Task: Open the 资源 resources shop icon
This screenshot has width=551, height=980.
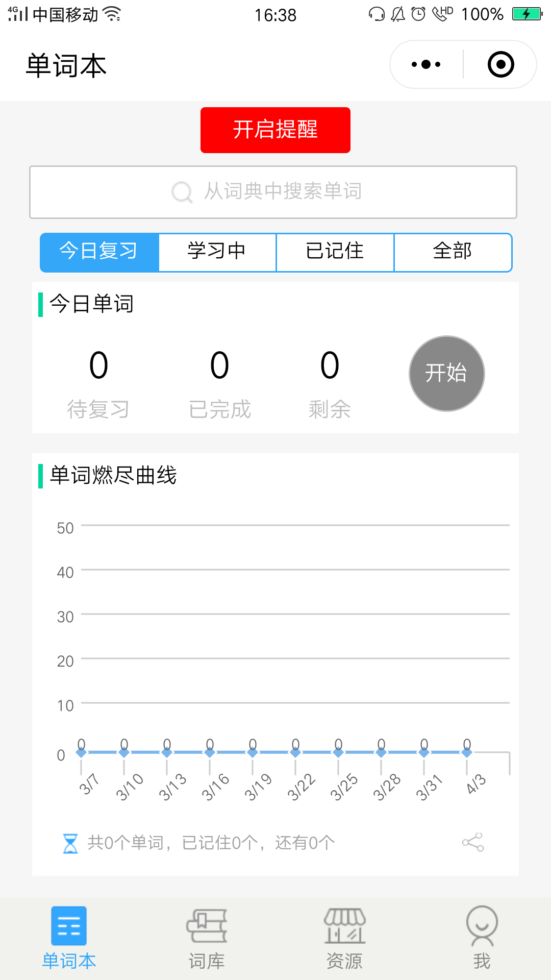Action: 345,925
